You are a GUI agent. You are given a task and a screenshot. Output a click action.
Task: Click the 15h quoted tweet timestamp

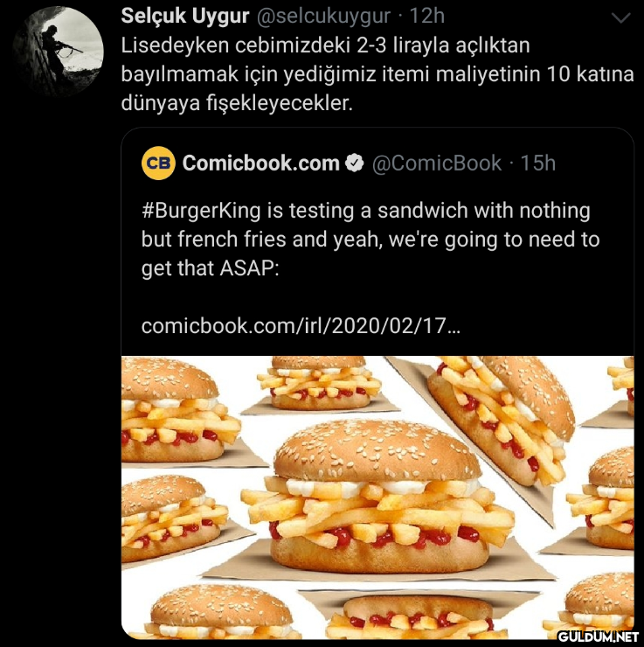point(538,163)
